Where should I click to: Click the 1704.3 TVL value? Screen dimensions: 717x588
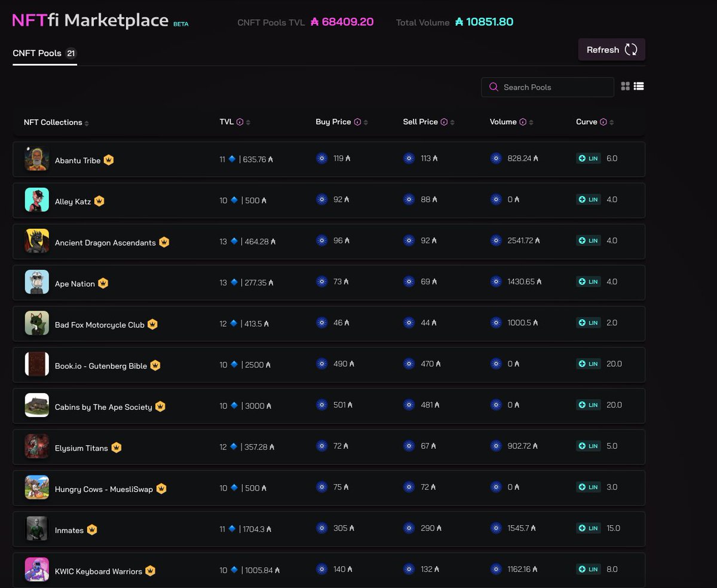[258, 529]
